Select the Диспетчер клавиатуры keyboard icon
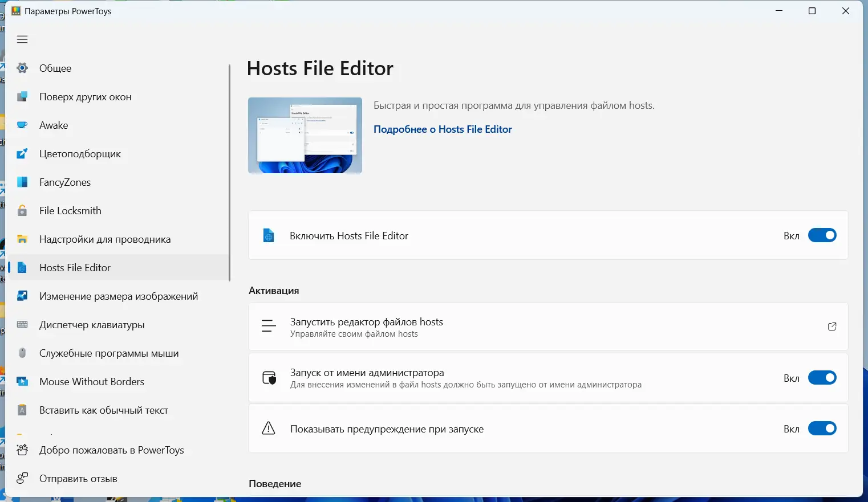This screenshot has width=868, height=502. [22, 325]
